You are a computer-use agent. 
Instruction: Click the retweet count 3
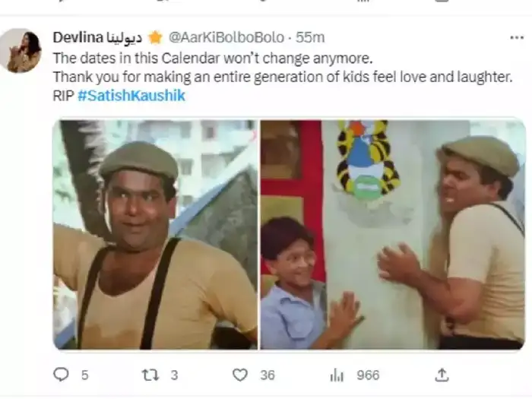coord(174,375)
